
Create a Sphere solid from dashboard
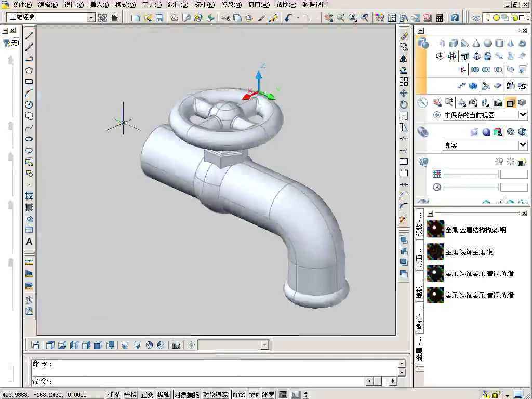487,44
